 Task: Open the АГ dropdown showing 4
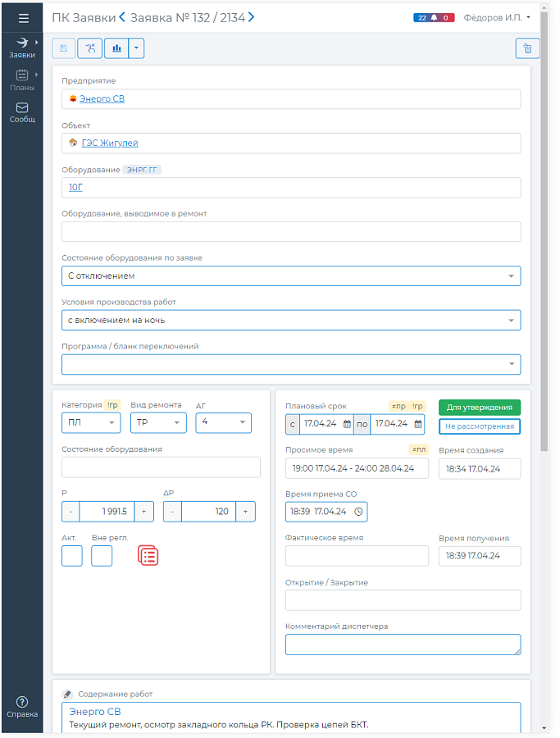coord(223,422)
